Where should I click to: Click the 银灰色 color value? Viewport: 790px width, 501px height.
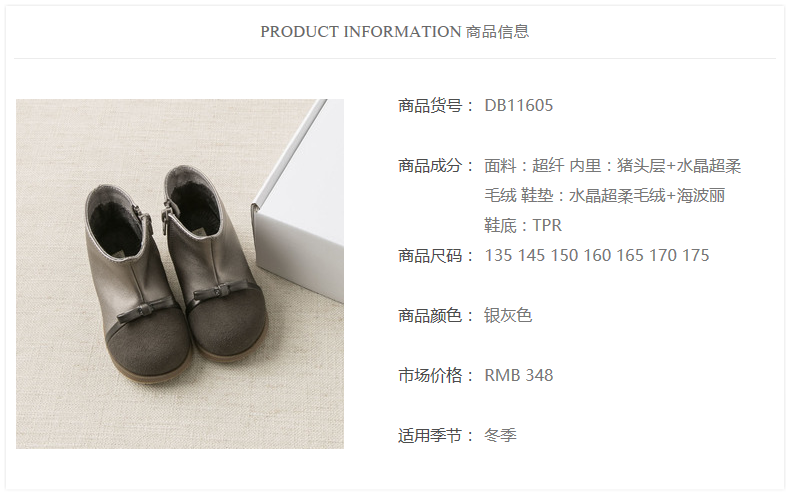508,316
